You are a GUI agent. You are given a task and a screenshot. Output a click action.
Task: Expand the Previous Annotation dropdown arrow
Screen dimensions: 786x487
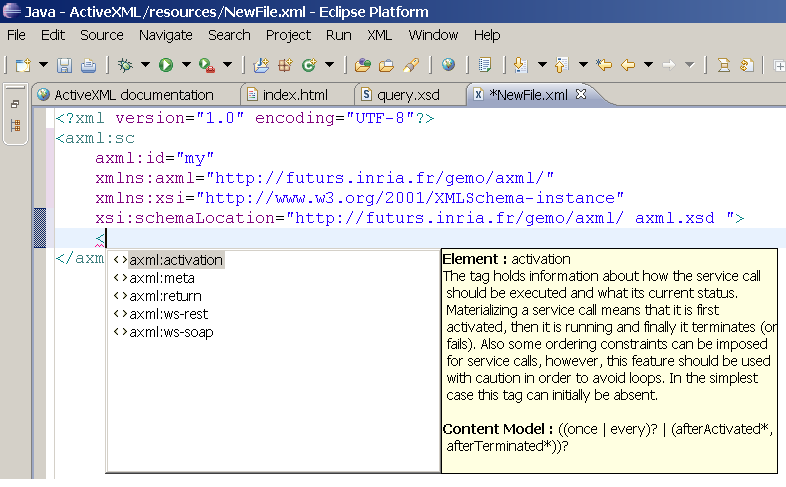click(x=583, y=65)
